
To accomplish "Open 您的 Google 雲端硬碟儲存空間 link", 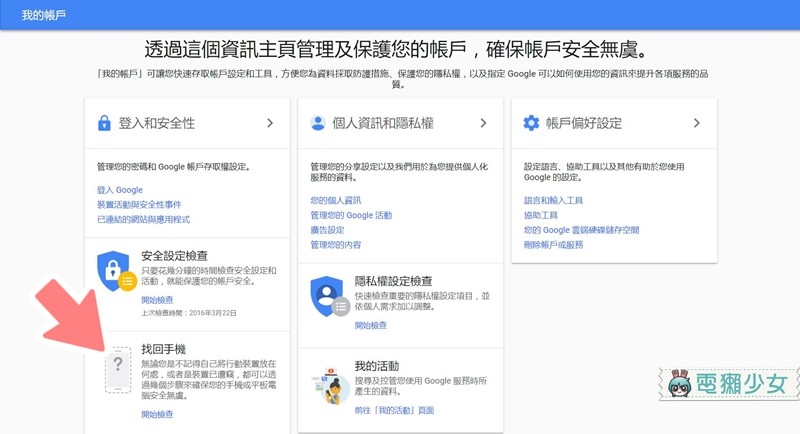I will 581,230.
